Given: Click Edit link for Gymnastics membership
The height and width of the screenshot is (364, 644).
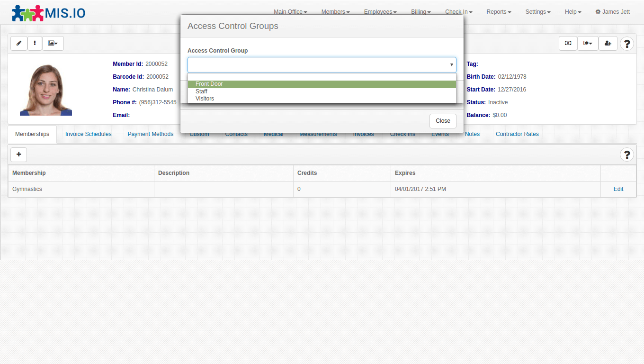Looking at the screenshot, I should point(618,189).
